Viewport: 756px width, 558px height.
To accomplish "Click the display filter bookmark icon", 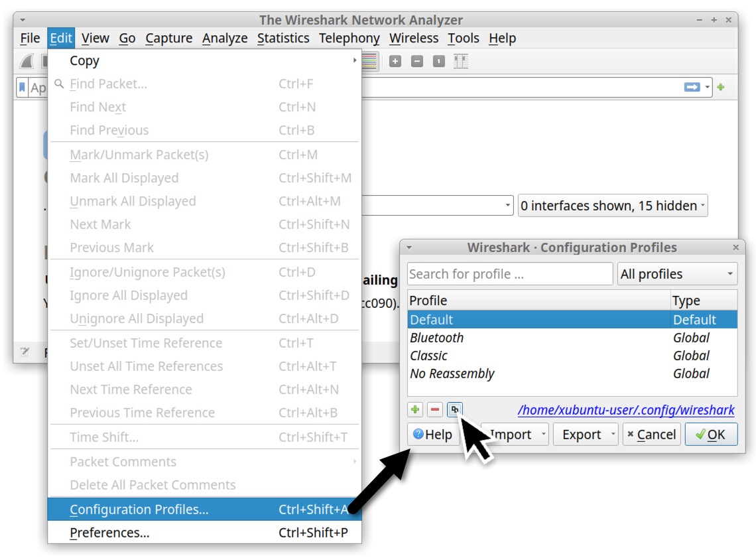I will [x=22, y=88].
